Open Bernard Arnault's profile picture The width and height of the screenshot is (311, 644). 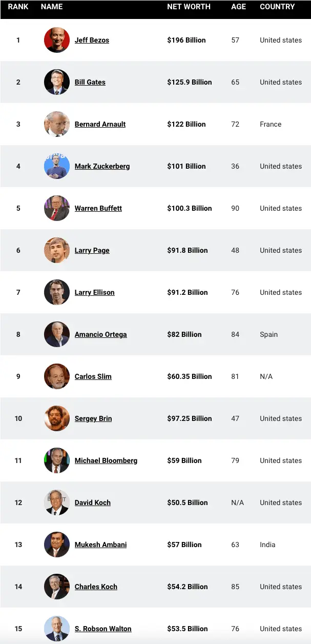point(57,124)
